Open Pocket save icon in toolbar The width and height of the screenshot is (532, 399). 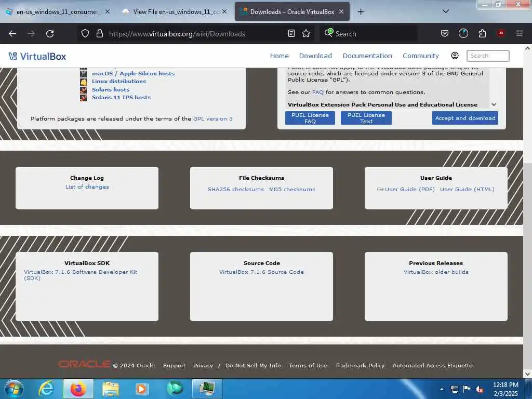pyautogui.click(x=445, y=34)
